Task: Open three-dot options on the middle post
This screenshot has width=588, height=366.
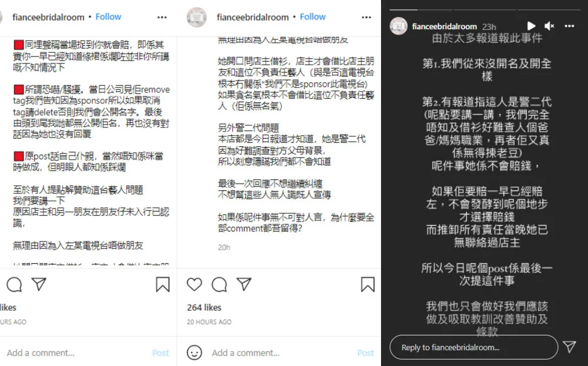Action: (x=366, y=17)
